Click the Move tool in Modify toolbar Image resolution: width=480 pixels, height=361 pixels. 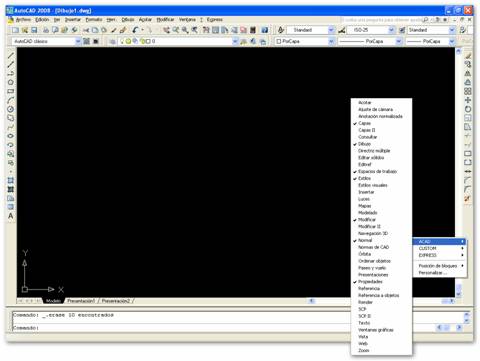pyautogui.click(x=468, y=100)
